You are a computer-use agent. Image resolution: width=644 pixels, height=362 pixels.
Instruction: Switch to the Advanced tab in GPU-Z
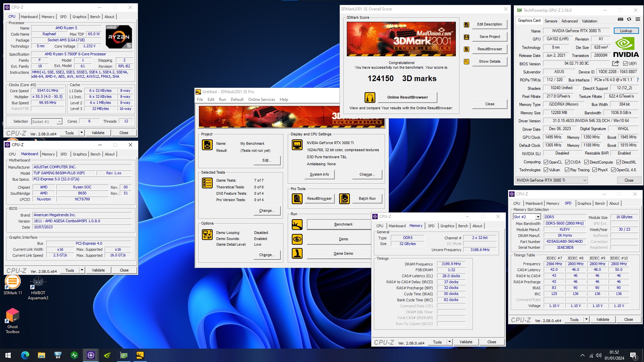(570, 21)
